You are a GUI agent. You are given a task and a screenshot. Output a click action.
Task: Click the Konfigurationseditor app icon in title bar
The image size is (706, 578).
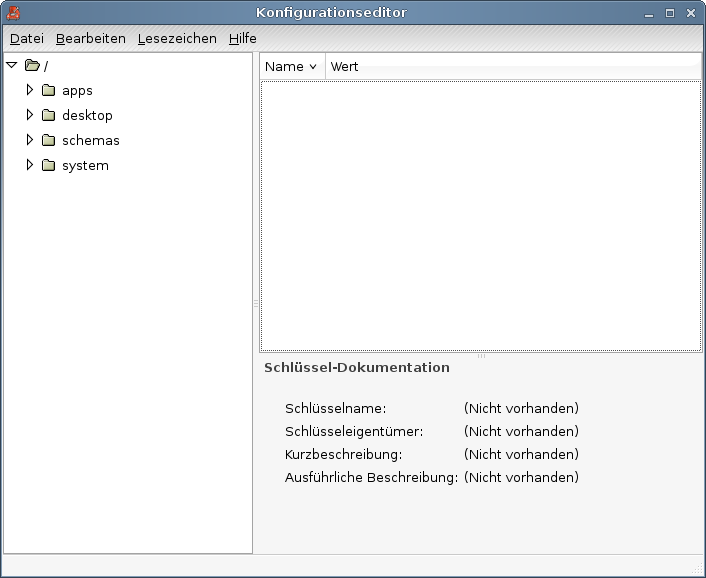click(x=13, y=13)
